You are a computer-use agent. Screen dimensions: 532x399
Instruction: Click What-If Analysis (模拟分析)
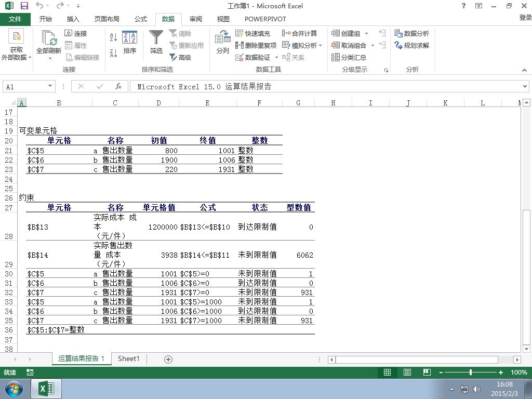[302, 45]
